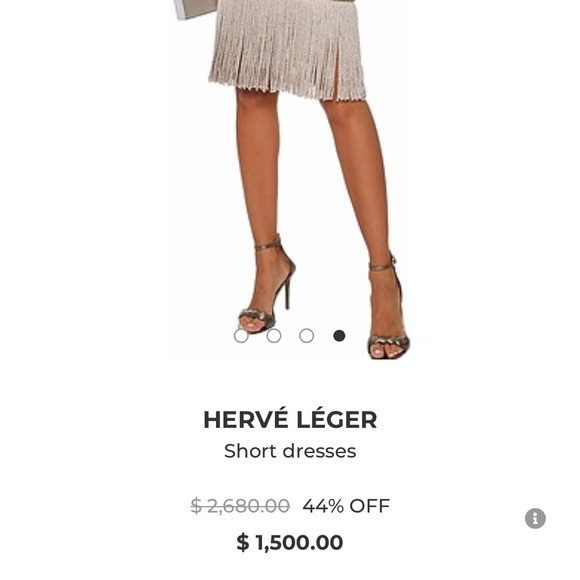580x580 pixels.
Task: Switch to the second image dot
Action: (274, 336)
